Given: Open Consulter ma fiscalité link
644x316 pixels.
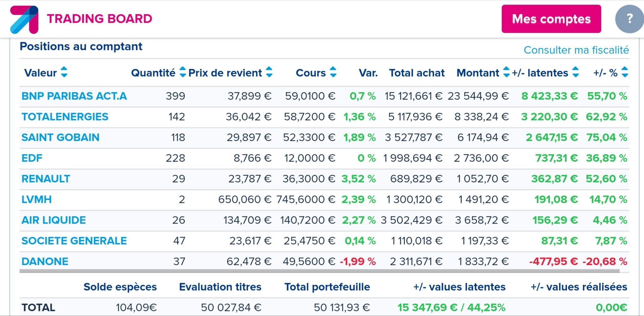Looking at the screenshot, I should (x=576, y=50).
